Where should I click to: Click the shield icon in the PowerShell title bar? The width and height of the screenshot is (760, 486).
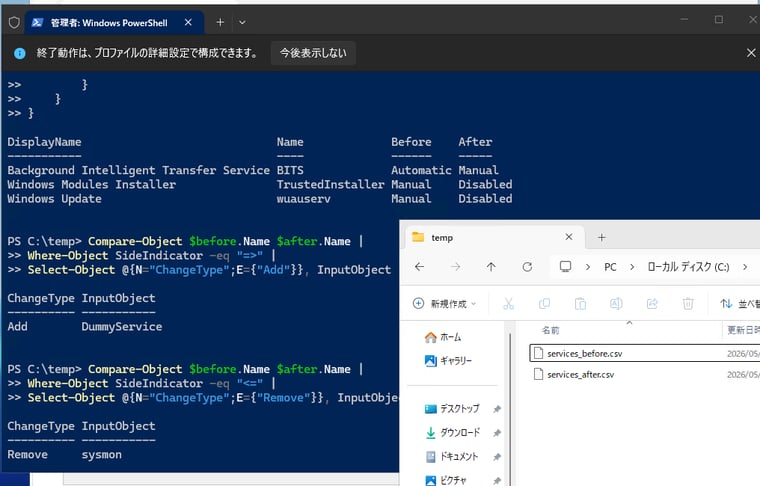[x=14, y=22]
